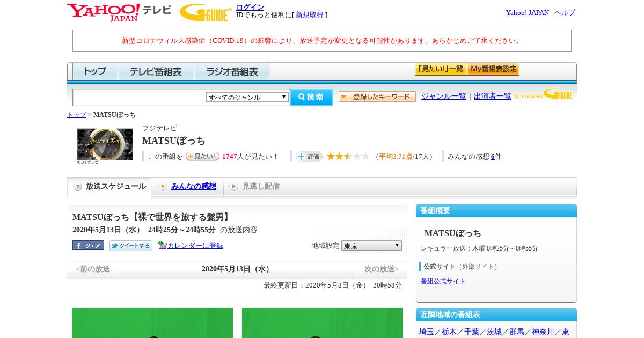Viewport: 644px width, 338px height.
Task: Open the 地域設定 東京 region dropdown
Action: pos(371,245)
